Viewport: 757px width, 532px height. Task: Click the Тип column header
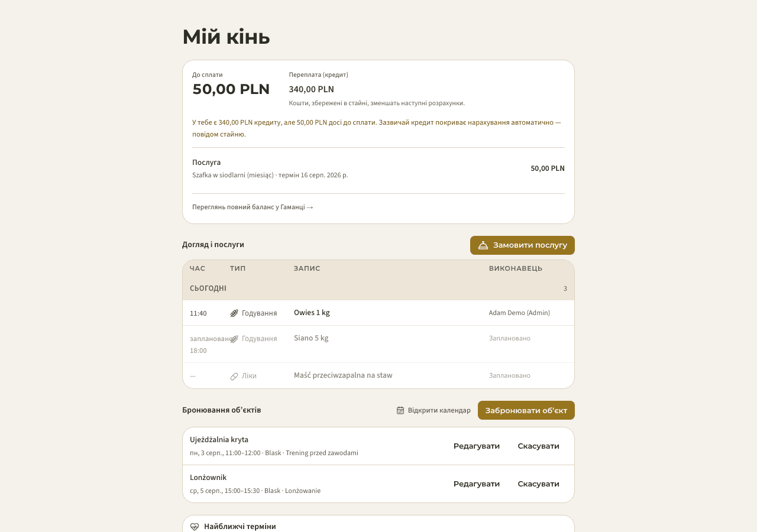click(238, 268)
